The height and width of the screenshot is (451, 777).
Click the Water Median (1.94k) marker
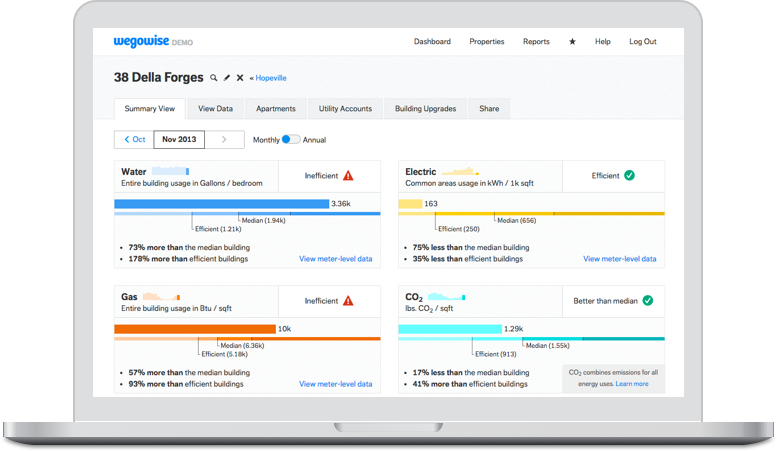(x=263, y=221)
